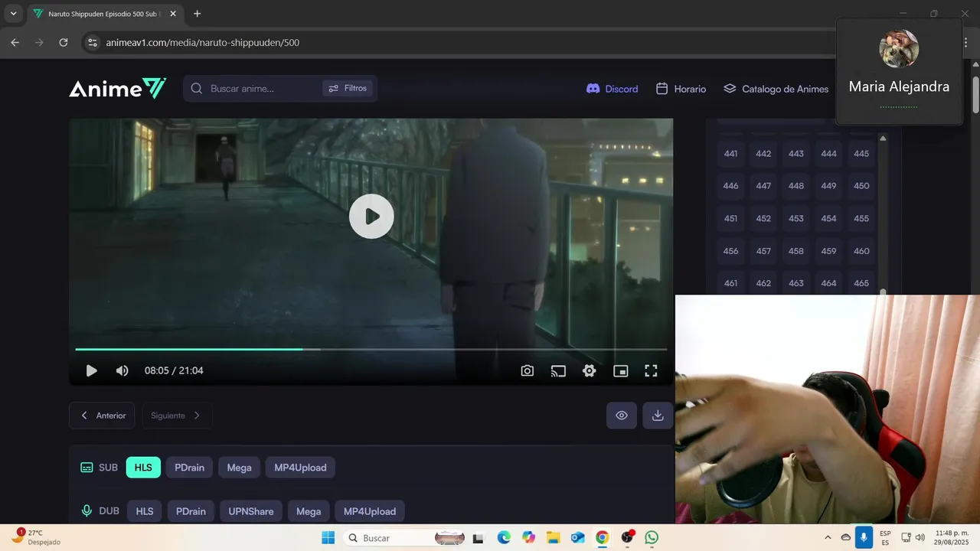
Task: Open player settings gear
Action: pos(589,370)
